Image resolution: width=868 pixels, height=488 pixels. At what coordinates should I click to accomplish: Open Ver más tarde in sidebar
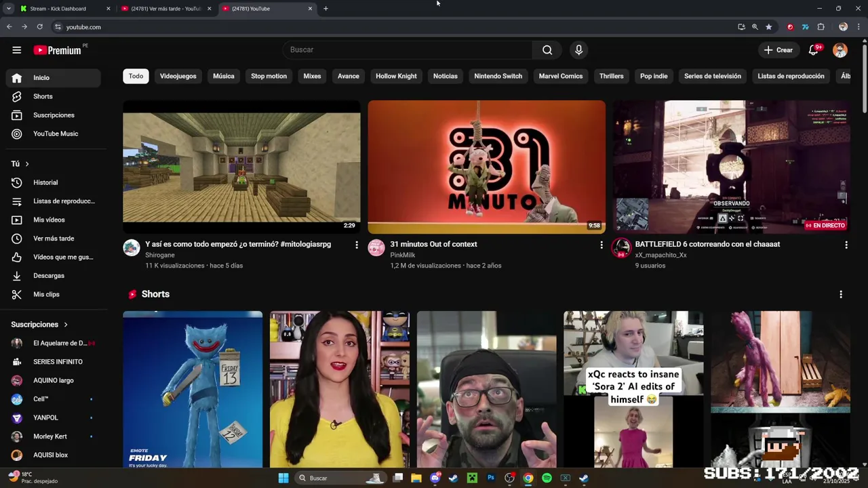click(x=53, y=239)
